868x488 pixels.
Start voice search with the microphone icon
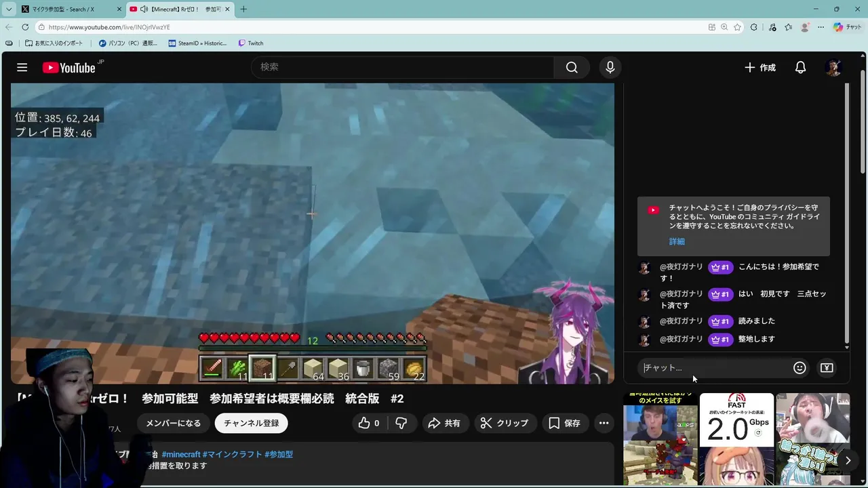click(x=610, y=67)
